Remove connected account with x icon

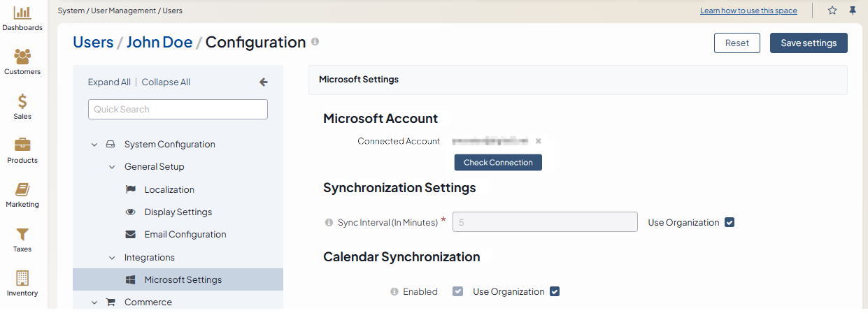539,141
